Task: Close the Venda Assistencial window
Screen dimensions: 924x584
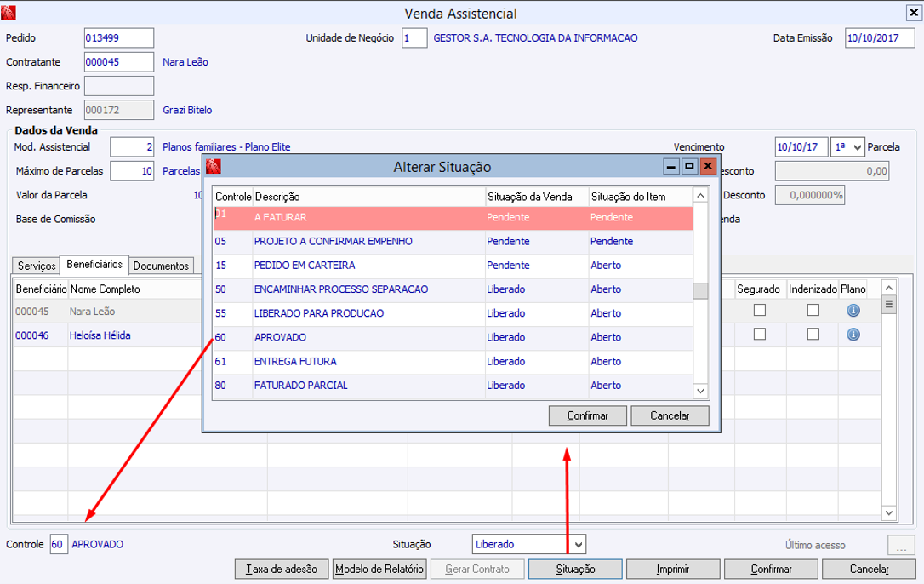Action: [x=913, y=13]
